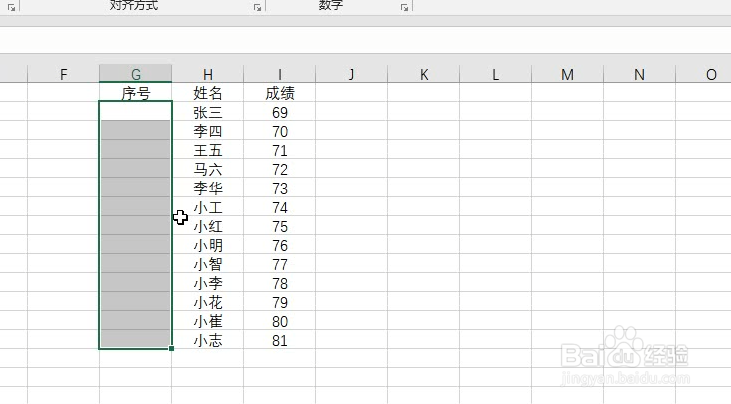The image size is (731, 404).
Task: Select the cell containing 小工
Action: [207, 206]
